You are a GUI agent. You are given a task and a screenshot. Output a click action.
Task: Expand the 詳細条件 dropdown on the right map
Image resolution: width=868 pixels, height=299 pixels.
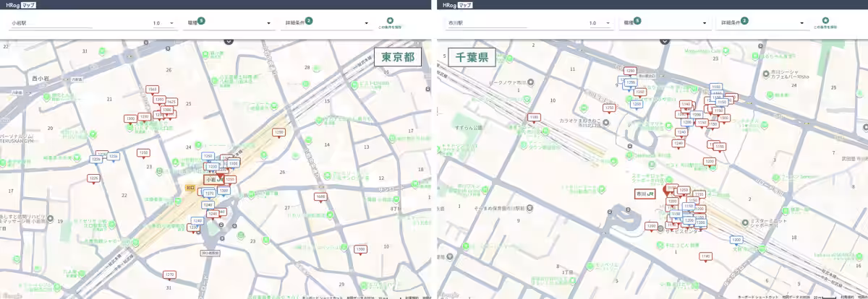click(x=760, y=23)
